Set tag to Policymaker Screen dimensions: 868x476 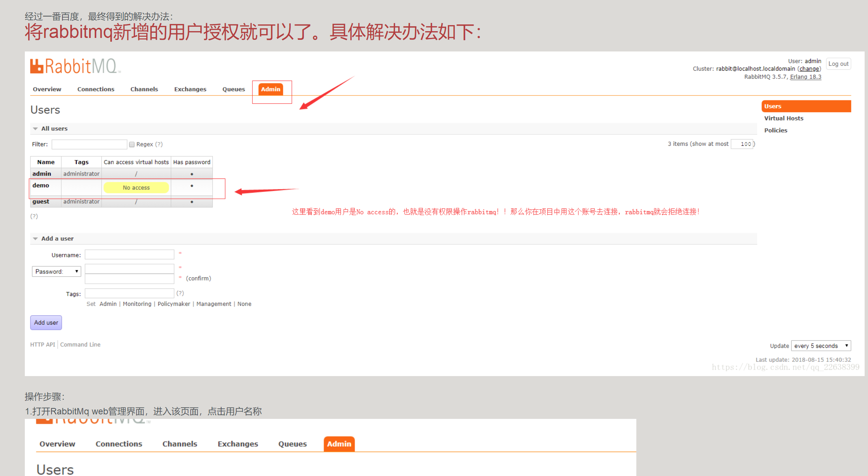pyautogui.click(x=174, y=304)
